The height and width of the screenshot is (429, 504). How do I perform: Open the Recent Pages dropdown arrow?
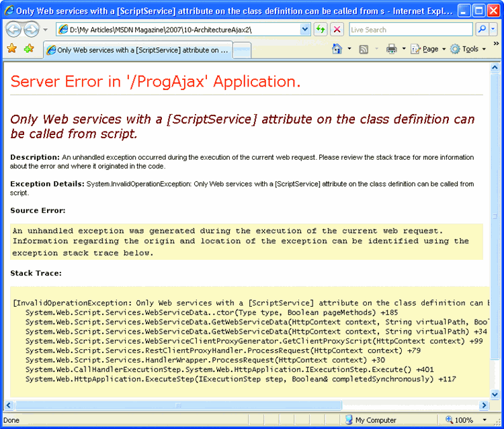[x=45, y=30]
